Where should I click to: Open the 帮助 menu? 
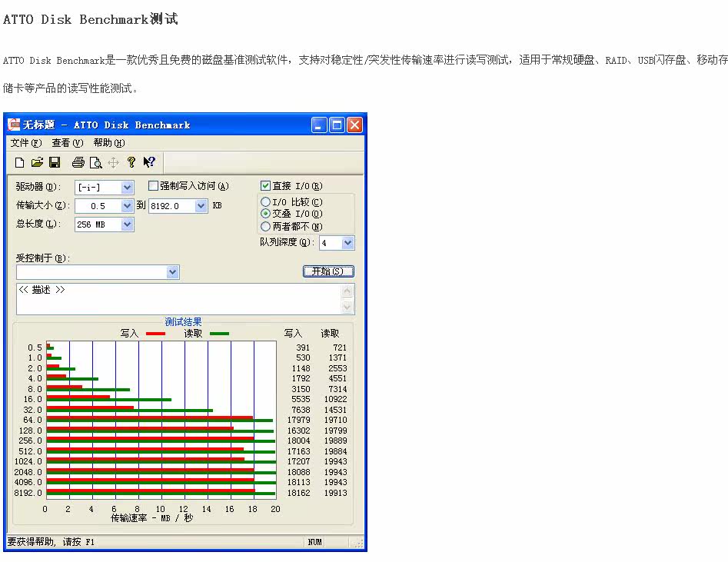(x=108, y=143)
